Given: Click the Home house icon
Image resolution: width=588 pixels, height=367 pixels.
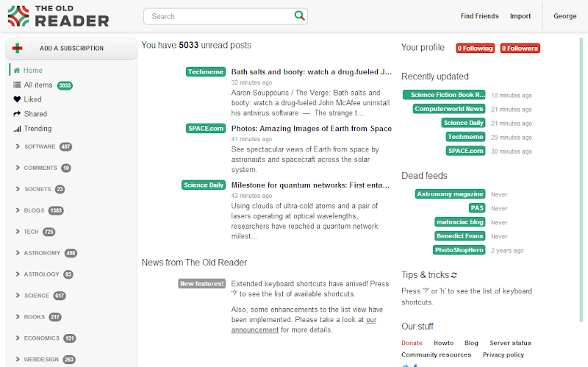Looking at the screenshot, I should 17,71.
